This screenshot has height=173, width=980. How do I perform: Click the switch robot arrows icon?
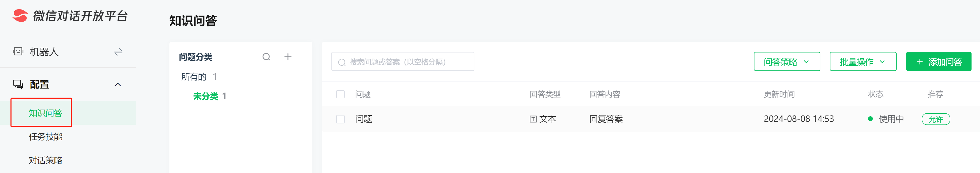click(118, 52)
